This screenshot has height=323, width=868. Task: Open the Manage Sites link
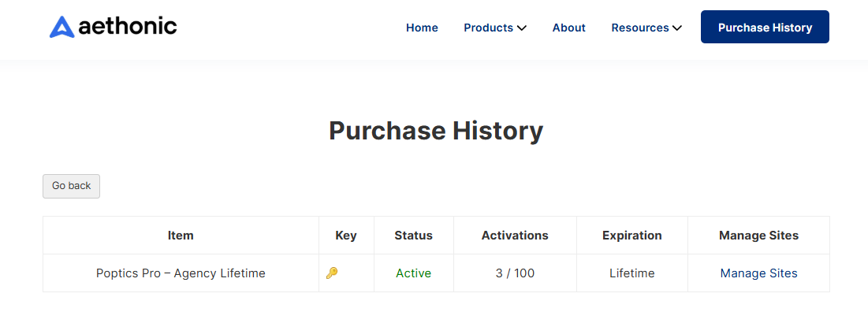[x=758, y=273]
